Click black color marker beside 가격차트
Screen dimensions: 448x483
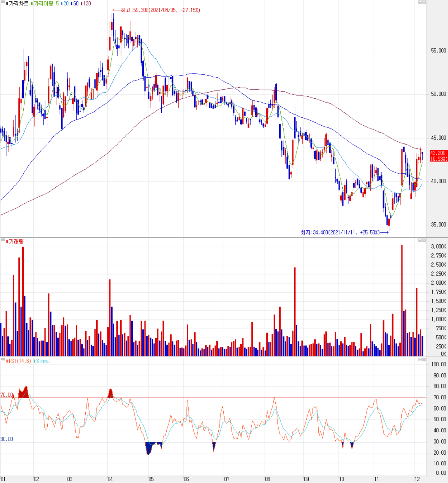click(7, 4)
